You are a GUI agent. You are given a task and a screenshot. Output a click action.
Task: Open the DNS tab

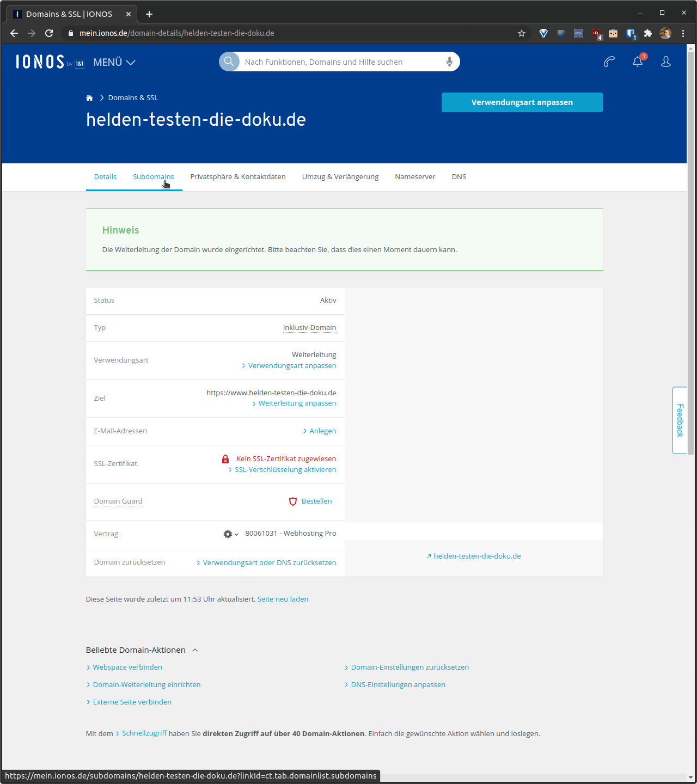459,177
